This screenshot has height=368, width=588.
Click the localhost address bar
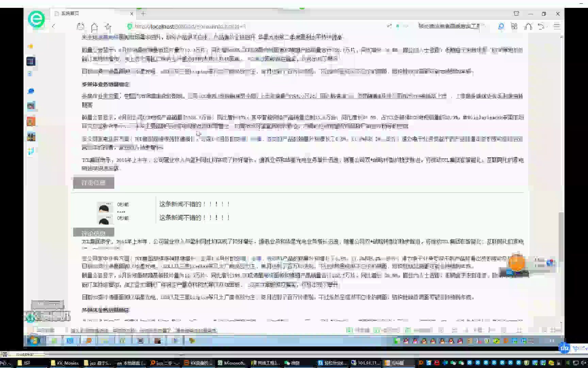pyautogui.click(x=255, y=26)
